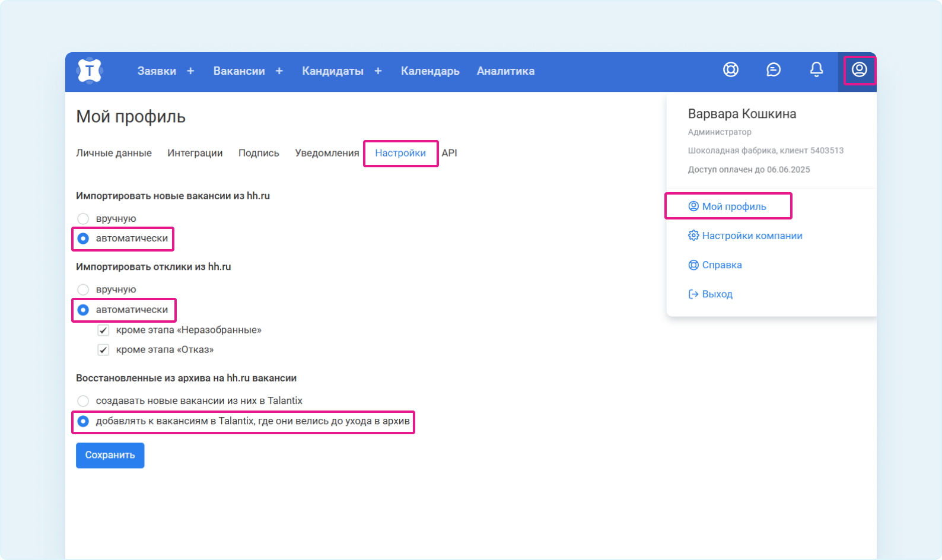Viewport: 942px width, 560px height.
Task: Click heading Восстановленные из архива на hh.ru вакансии
Action: point(186,378)
